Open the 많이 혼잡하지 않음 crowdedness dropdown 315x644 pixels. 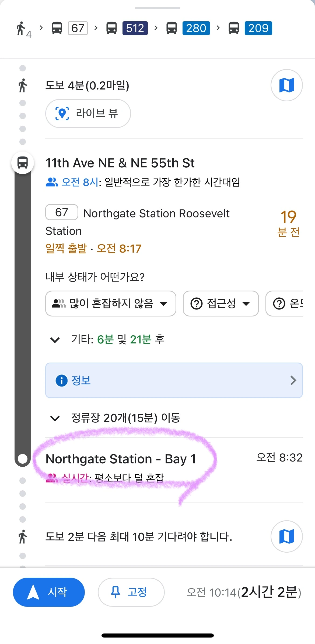coord(110,304)
